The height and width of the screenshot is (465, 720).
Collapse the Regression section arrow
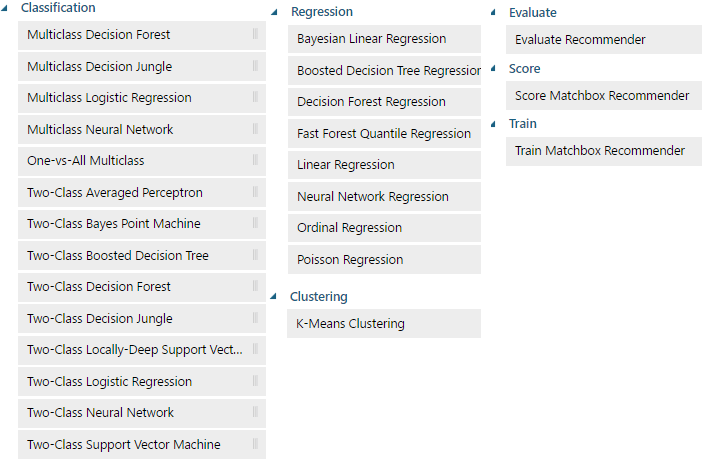pyautogui.click(x=274, y=13)
